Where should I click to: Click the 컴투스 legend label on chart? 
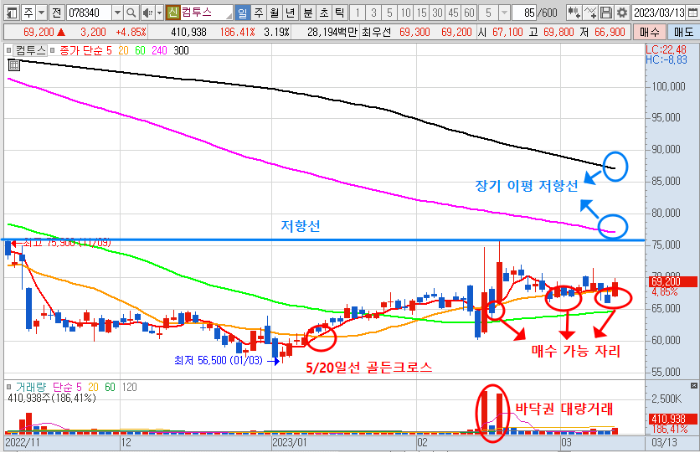(31, 50)
